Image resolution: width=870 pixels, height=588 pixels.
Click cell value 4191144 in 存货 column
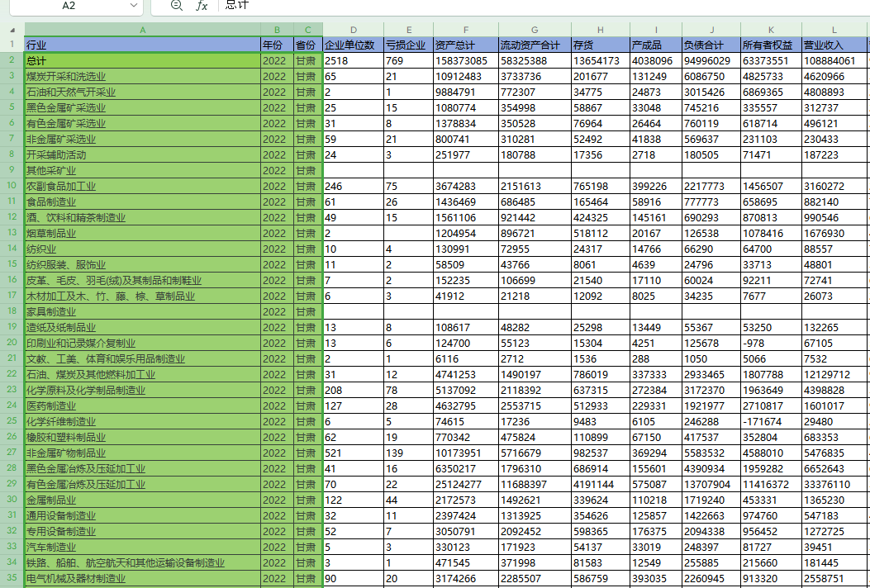(x=601, y=484)
